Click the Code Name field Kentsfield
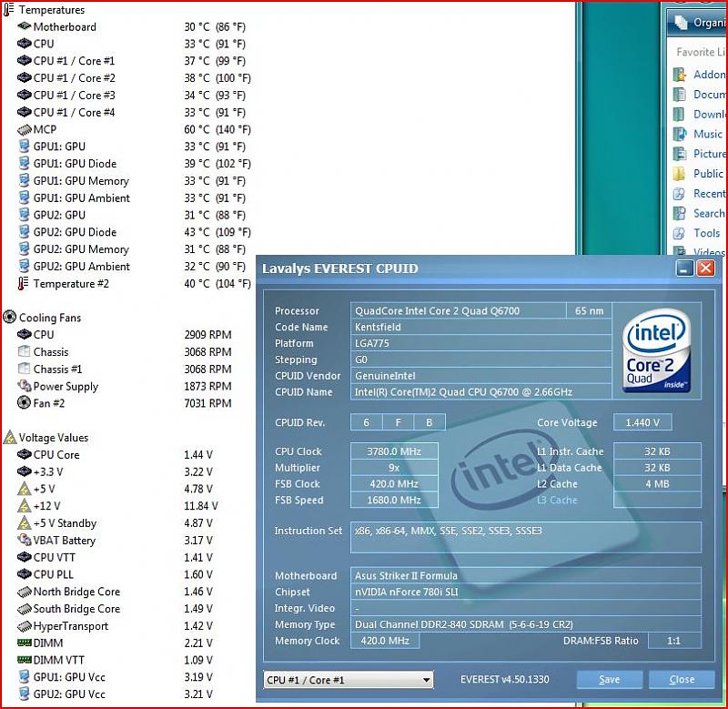The width and height of the screenshot is (728, 709). [x=481, y=327]
